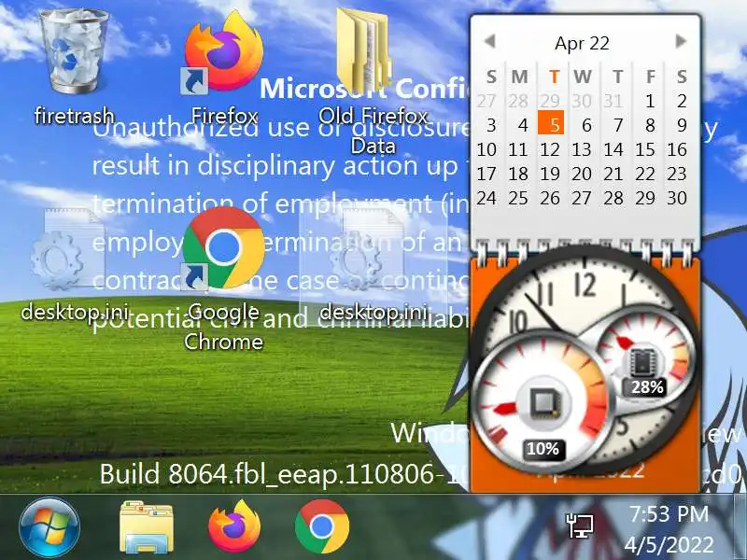This screenshot has height=560, width=747.
Task: Select day 29 in the calendar's last row
Action: [x=645, y=198]
